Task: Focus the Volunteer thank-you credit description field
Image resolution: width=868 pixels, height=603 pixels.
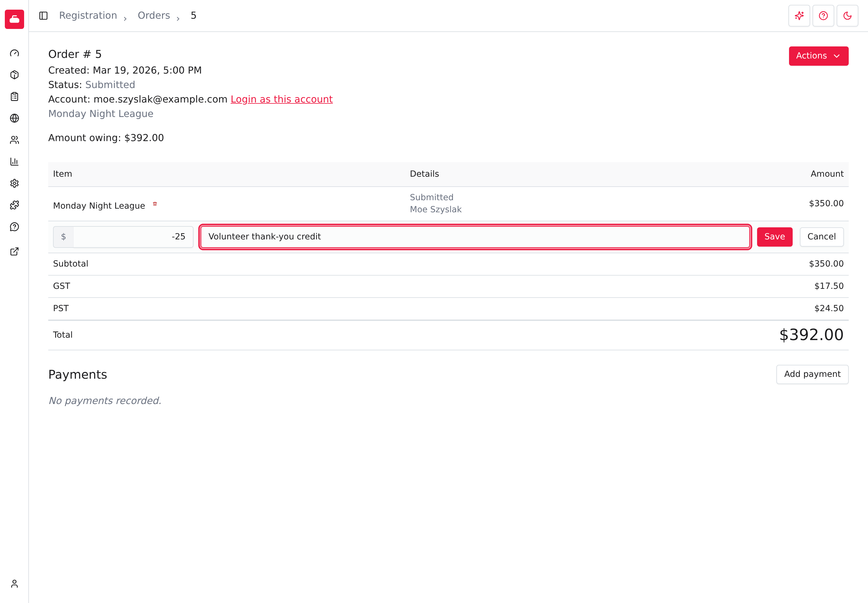Action: click(475, 237)
